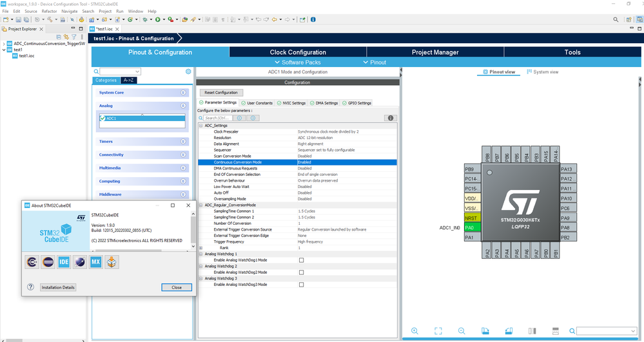The width and height of the screenshot is (644, 342).
Task: Expand the Computing category
Action: point(183,180)
